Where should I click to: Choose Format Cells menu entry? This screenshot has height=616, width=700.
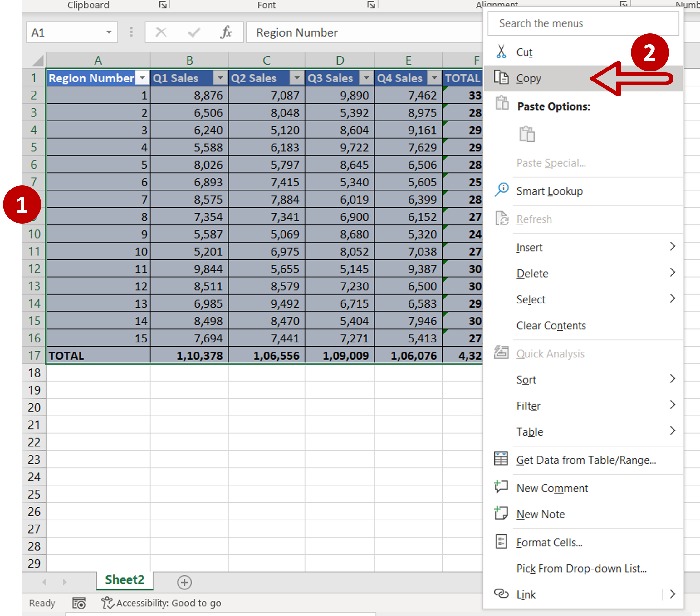pyautogui.click(x=584, y=542)
